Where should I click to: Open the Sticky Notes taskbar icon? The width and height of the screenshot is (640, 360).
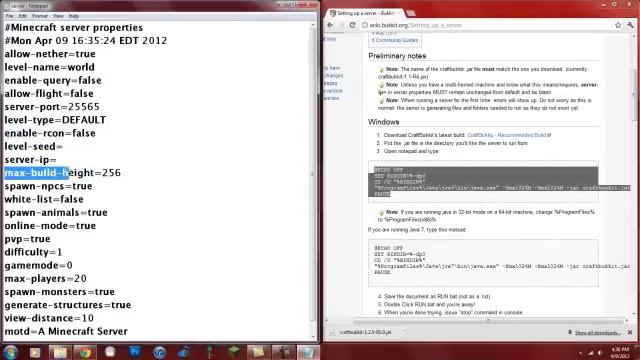tap(258, 352)
